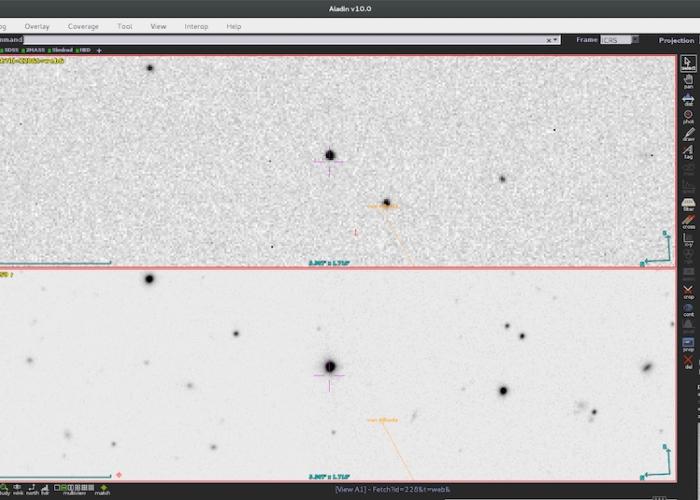This screenshot has width=700, height=500.
Task: Pick the draw pencil tool
Action: tap(688, 135)
